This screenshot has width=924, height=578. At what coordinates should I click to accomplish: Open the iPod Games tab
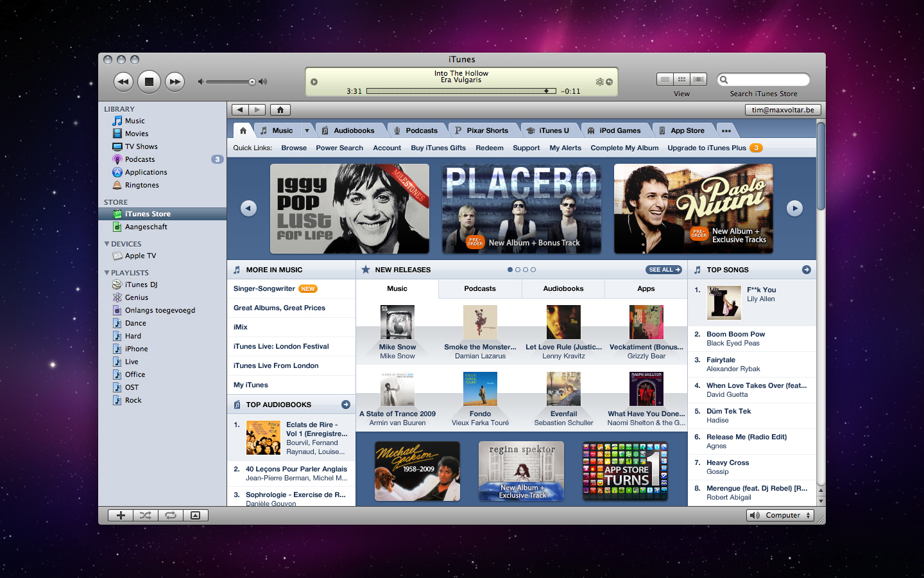point(614,130)
